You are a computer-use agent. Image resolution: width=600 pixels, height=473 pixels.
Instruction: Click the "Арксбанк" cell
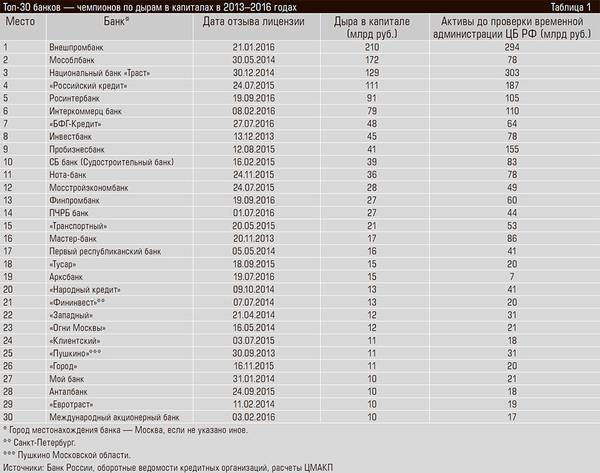[x=66, y=277]
